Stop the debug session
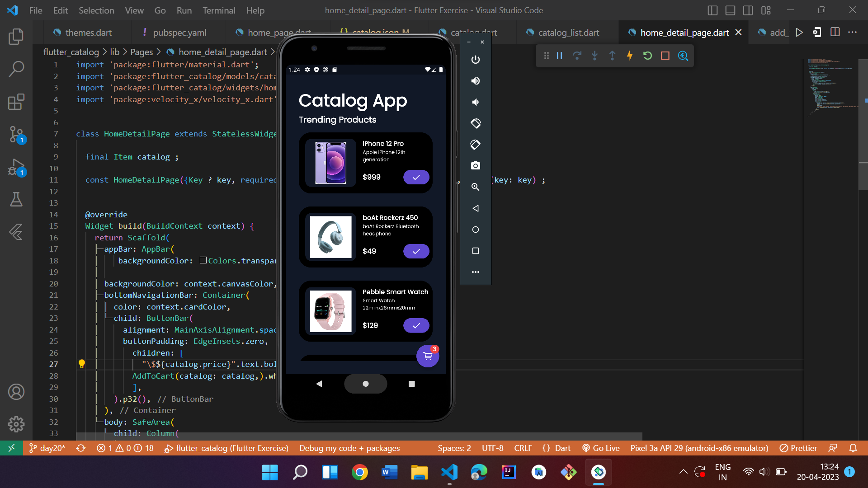868x488 pixels. [665, 56]
